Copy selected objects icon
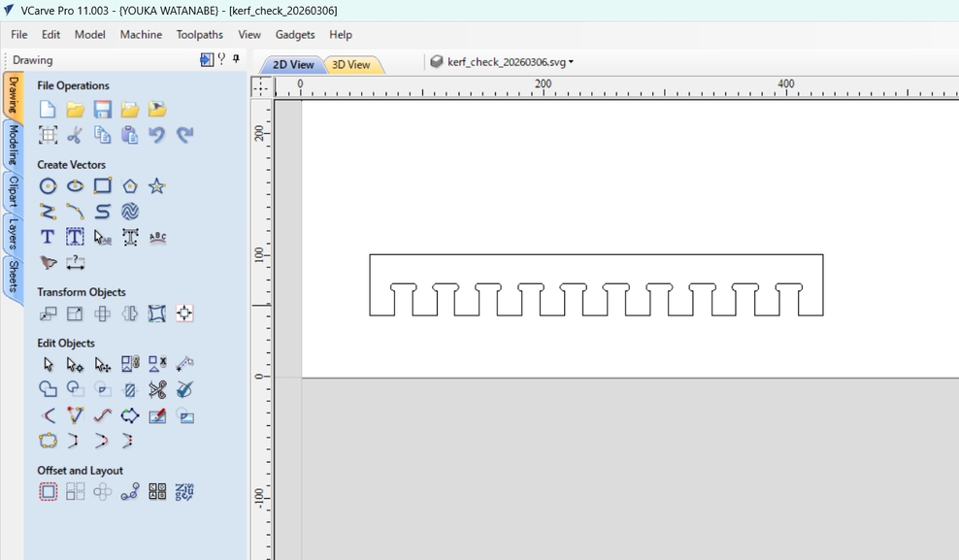 pos(103,135)
